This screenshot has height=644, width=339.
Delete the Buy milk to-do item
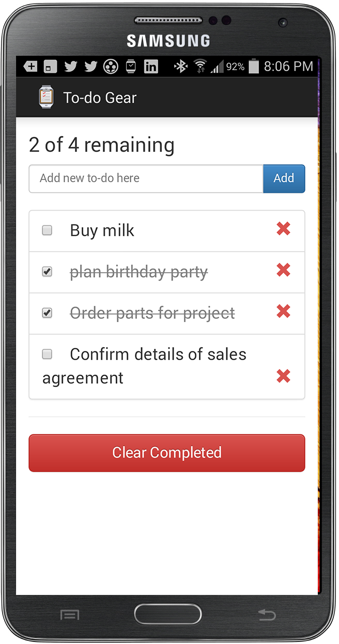[x=283, y=229]
